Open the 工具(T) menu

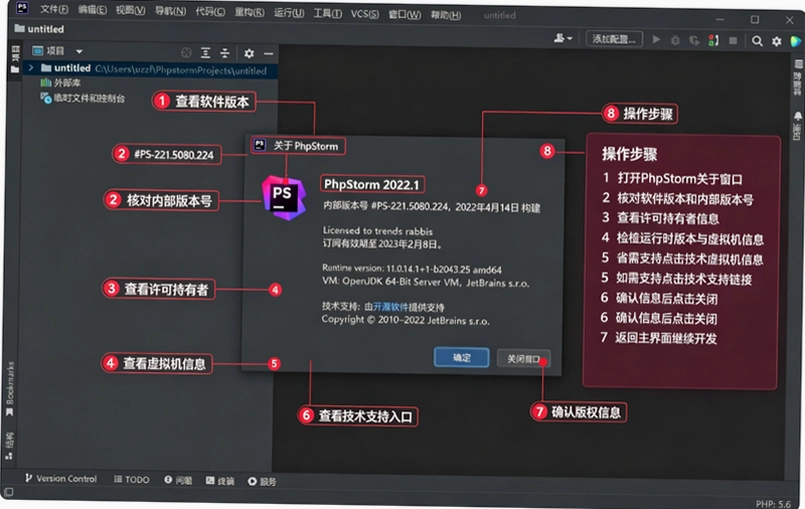(328, 13)
